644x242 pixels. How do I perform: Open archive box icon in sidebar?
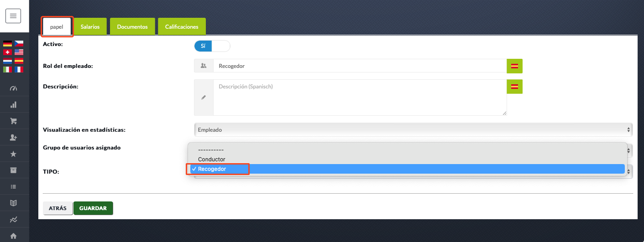tap(13, 170)
